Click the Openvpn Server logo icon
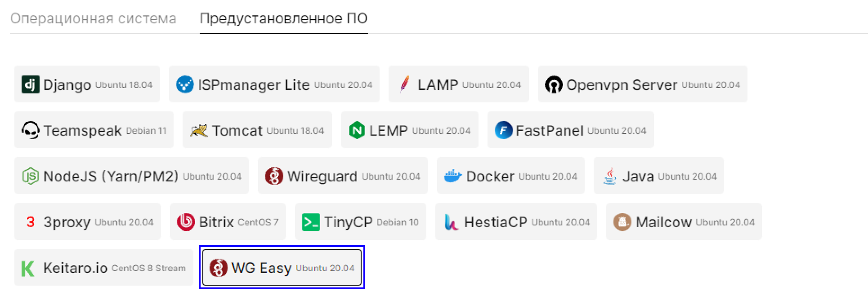 (x=554, y=84)
